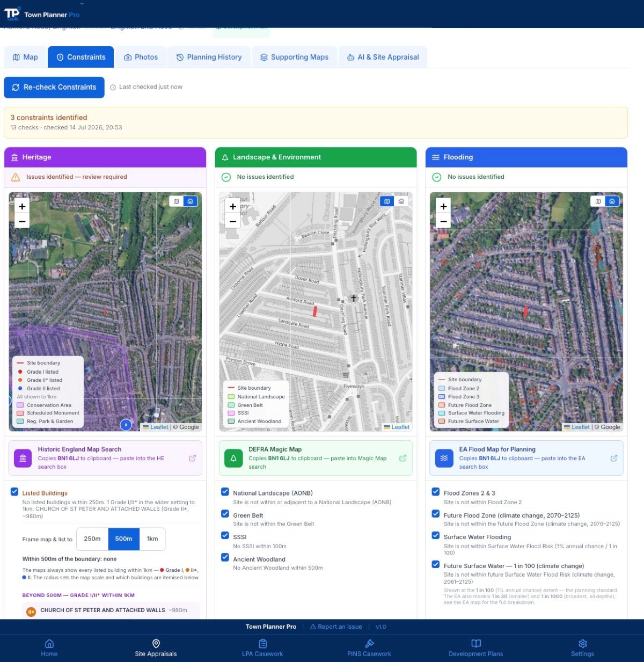
Task: Click the Re-check Constraints button
Action: [54, 87]
